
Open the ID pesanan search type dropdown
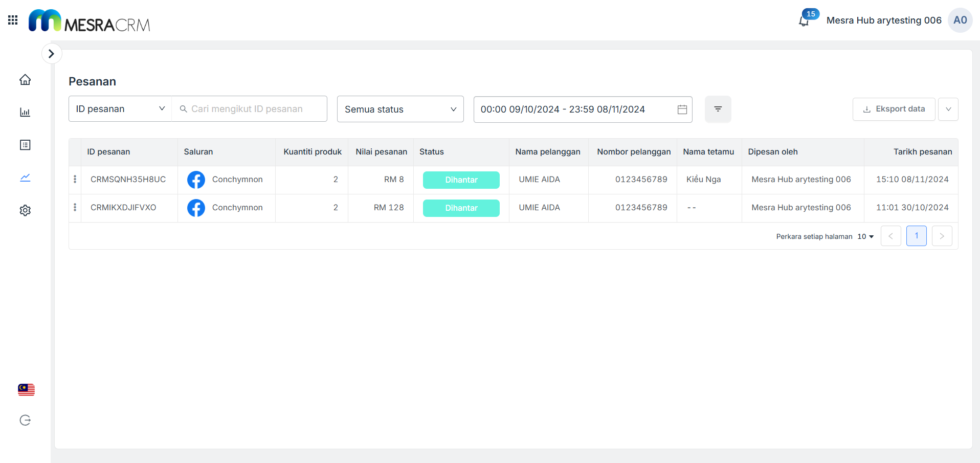click(120, 109)
